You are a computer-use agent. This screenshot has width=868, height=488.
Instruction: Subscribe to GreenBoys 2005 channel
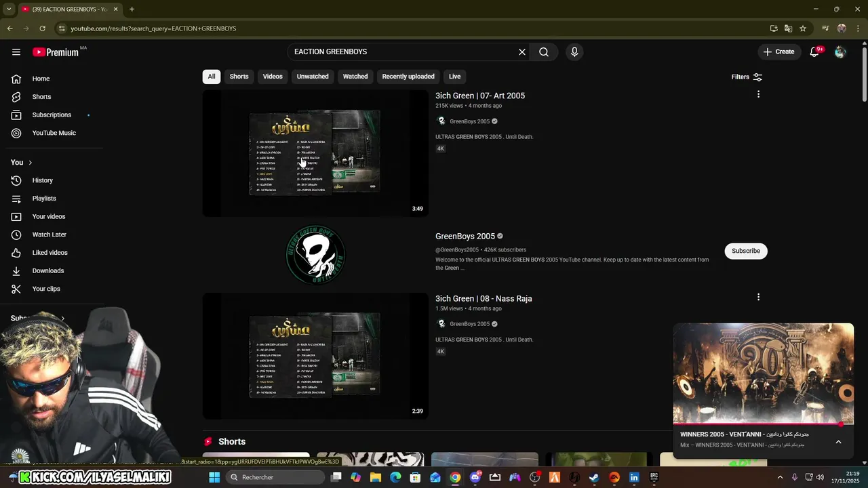click(x=746, y=251)
